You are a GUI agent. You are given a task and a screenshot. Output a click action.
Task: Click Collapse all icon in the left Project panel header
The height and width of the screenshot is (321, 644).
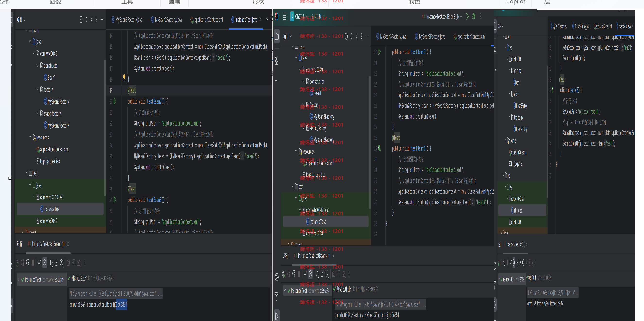coord(92,19)
